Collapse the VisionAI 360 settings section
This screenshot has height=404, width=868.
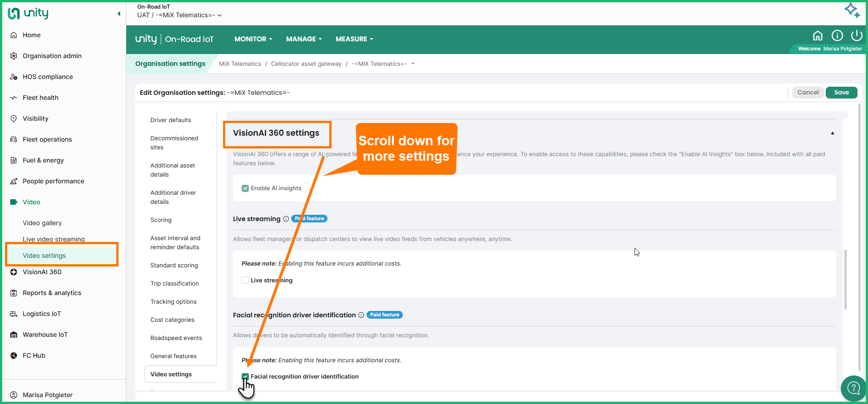[832, 133]
